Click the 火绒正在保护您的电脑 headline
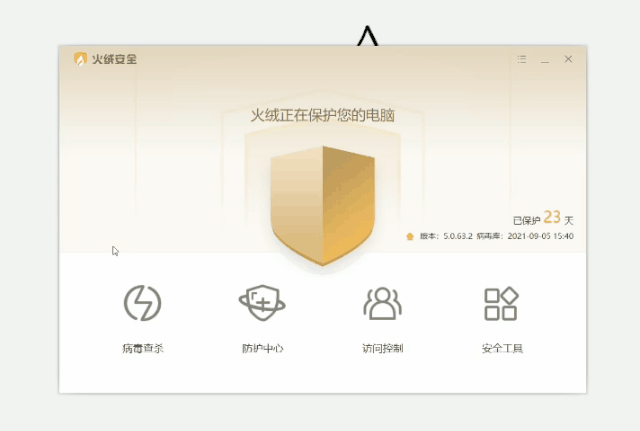The width and height of the screenshot is (640, 431). [322, 116]
